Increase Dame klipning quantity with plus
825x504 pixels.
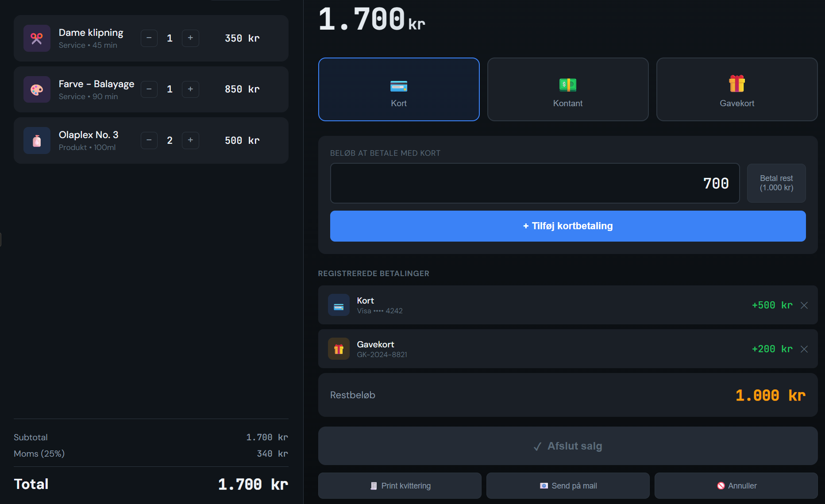(x=190, y=38)
